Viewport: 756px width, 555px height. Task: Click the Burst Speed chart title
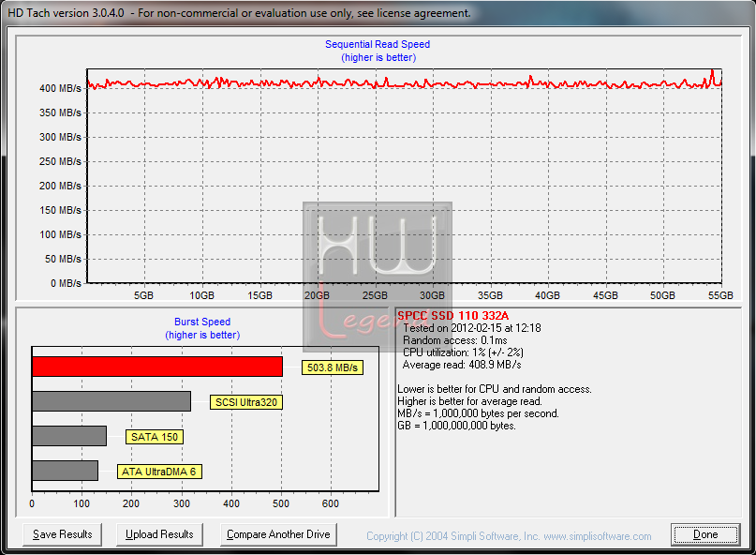(x=202, y=322)
